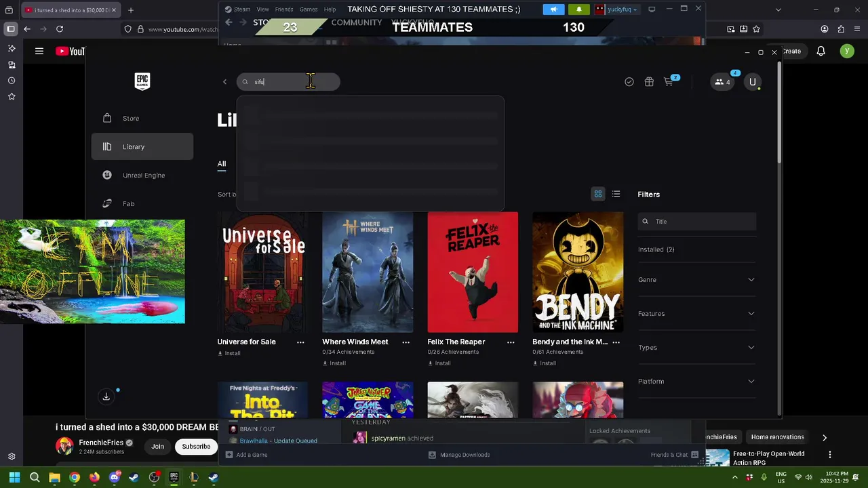868x488 pixels.
Task: Open Steam Manage Downloads
Action: (459, 455)
